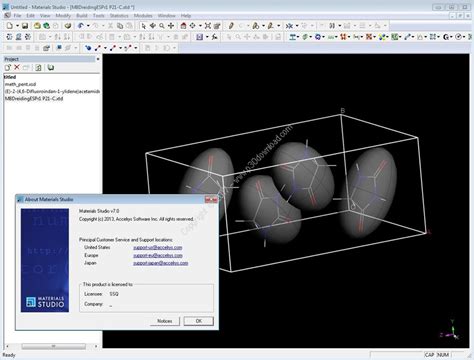Screen dimensions: 474x360
Task: Select math_pent.xsd in project tree
Action: pos(20,84)
